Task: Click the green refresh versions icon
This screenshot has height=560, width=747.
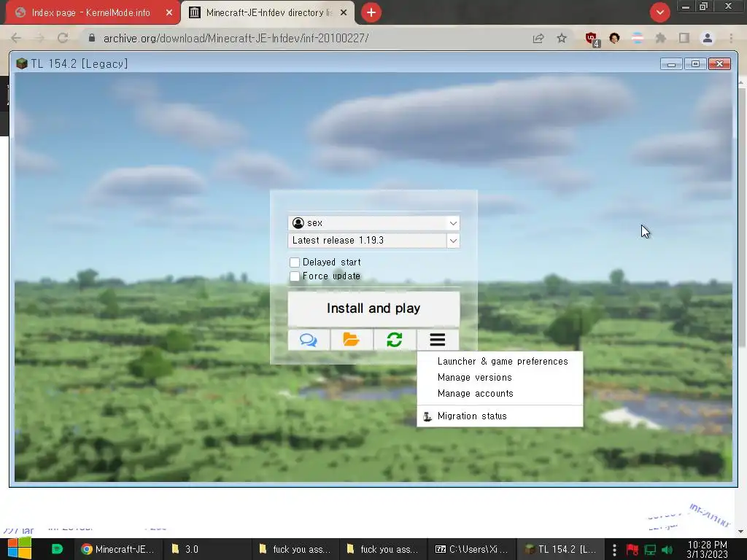Action: tap(395, 340)
